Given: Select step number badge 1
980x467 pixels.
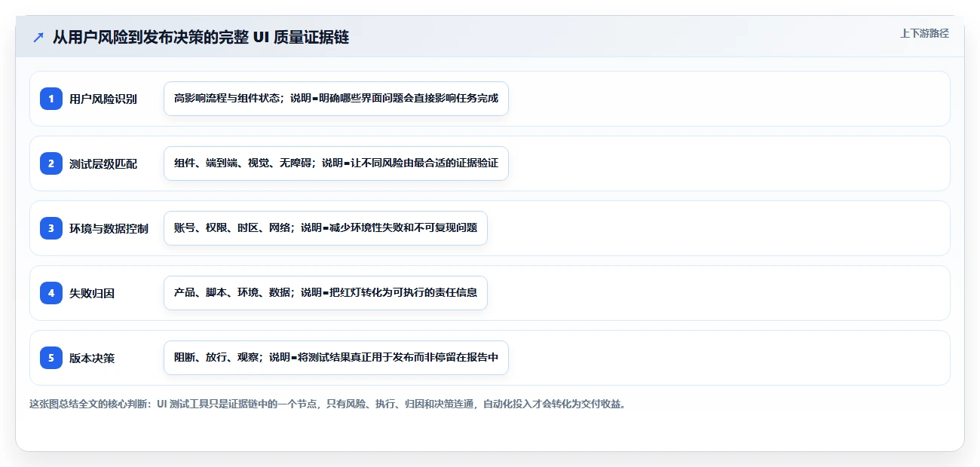Looking at the screenshot, I should [51, 99].
